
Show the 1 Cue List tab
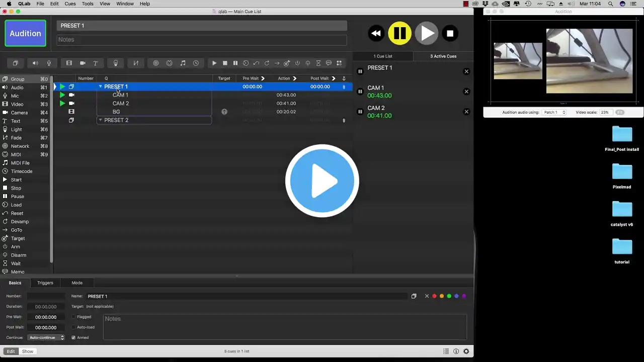coord(383,56)
